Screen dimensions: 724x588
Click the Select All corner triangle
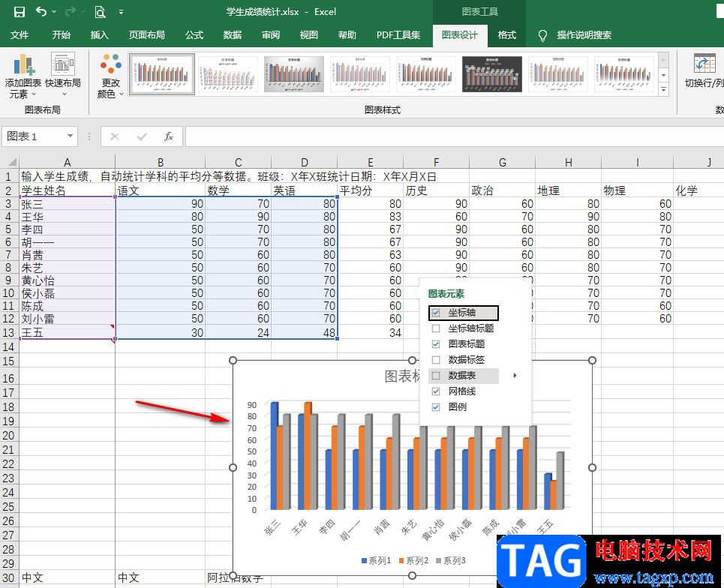pyautogui.click(x=12, y=161)
